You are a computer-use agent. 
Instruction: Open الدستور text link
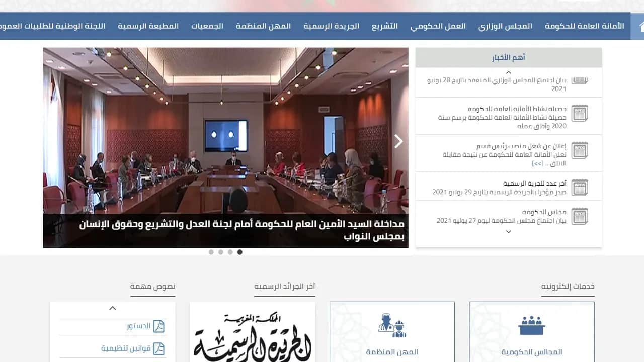(139, 326)
